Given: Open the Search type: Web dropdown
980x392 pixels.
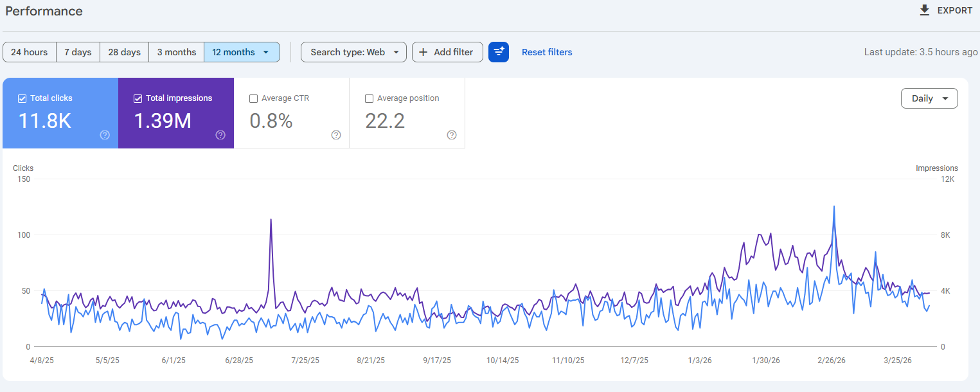Looking at the screenshot, I should pos(353,52).
